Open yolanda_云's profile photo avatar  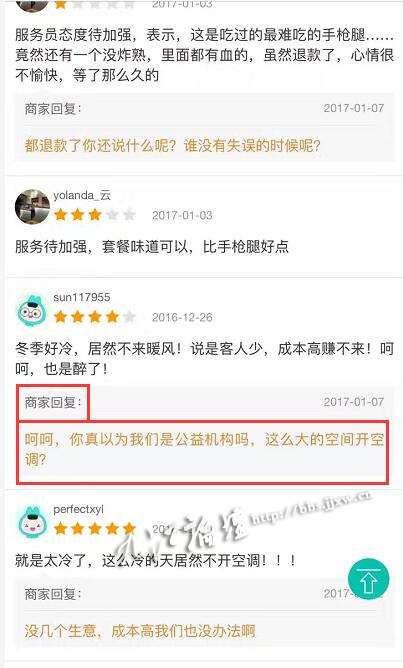pyautogui.click(x=32, y=207)
